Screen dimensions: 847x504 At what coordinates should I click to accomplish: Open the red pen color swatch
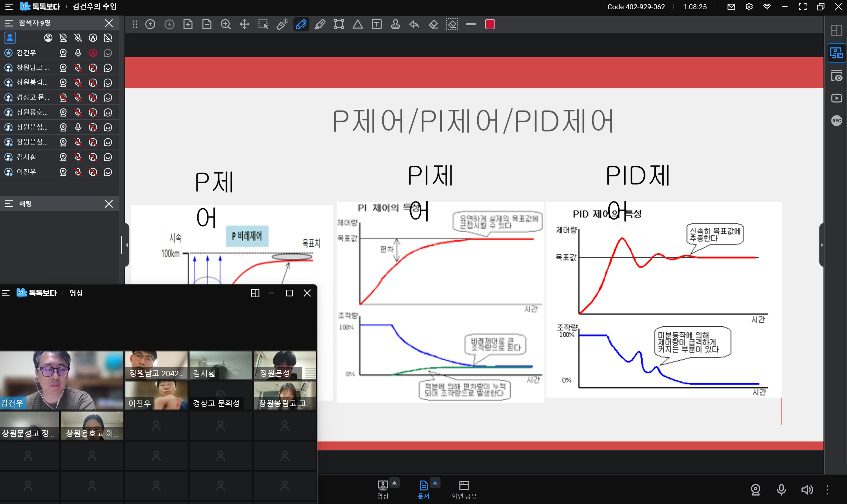coord(490,24)
